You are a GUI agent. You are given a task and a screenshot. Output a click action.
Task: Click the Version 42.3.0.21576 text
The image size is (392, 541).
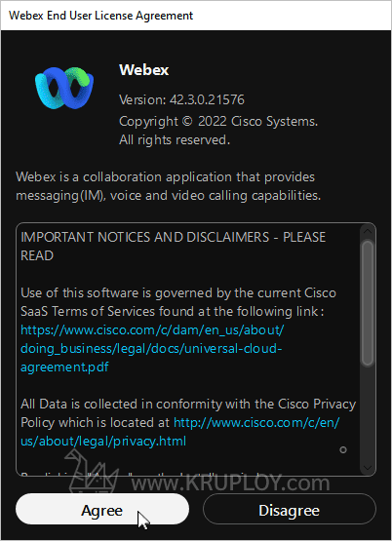click(x=181, y=99)
